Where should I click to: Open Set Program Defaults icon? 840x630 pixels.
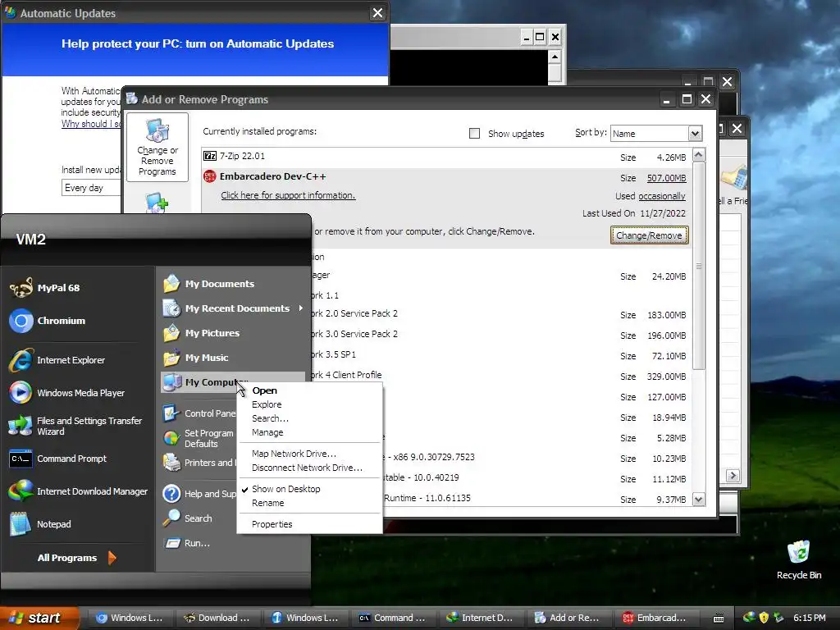pyautogui.click(x=171, y=438)
